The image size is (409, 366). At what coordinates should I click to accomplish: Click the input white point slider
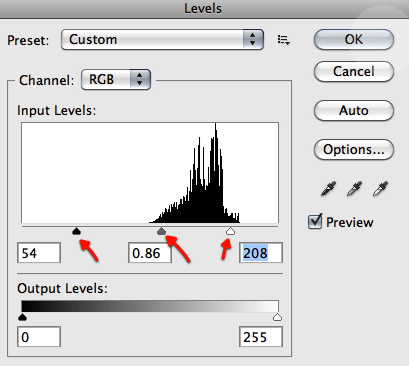pos(230,231)
